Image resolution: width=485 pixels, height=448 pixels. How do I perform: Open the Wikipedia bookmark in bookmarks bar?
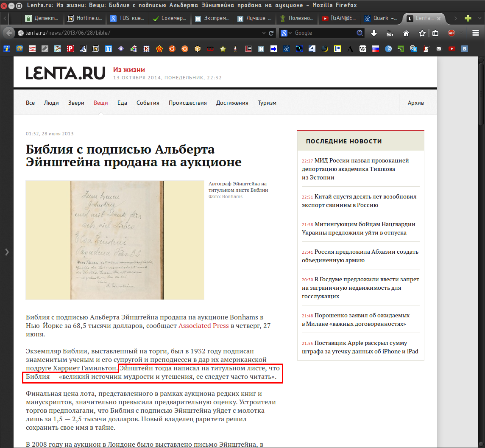[363, 49]
